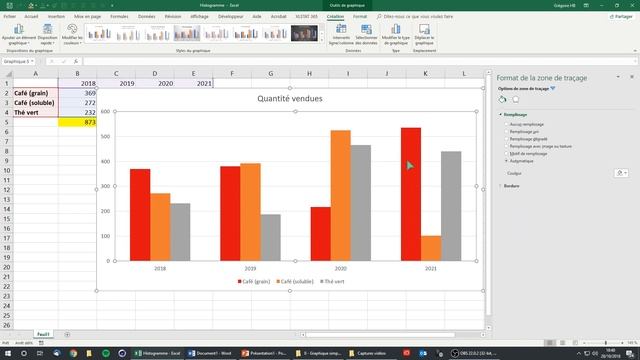The height and width of the screenshot is (360, 640).
Task: Click Modifier le type de graphique
Action: click(x=396, y=34)
